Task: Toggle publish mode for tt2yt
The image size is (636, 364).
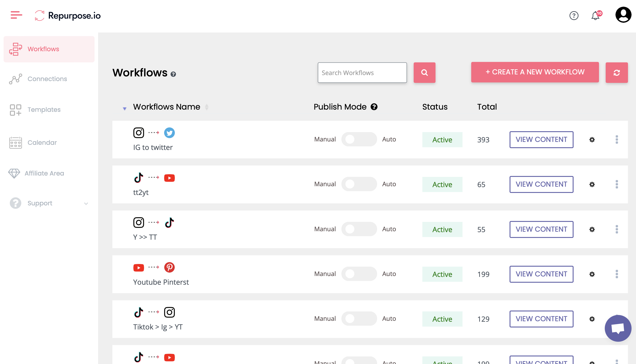Action: click(359, 184)
